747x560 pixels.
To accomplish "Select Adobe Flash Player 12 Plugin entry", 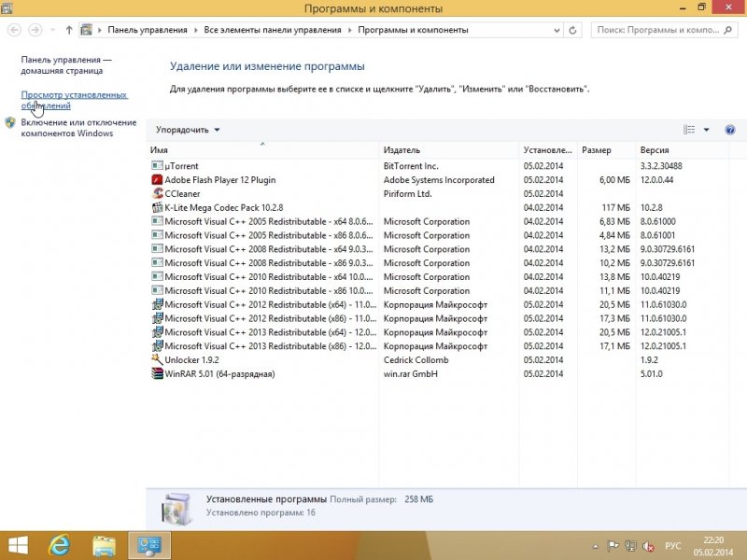I will pos(220,179).
